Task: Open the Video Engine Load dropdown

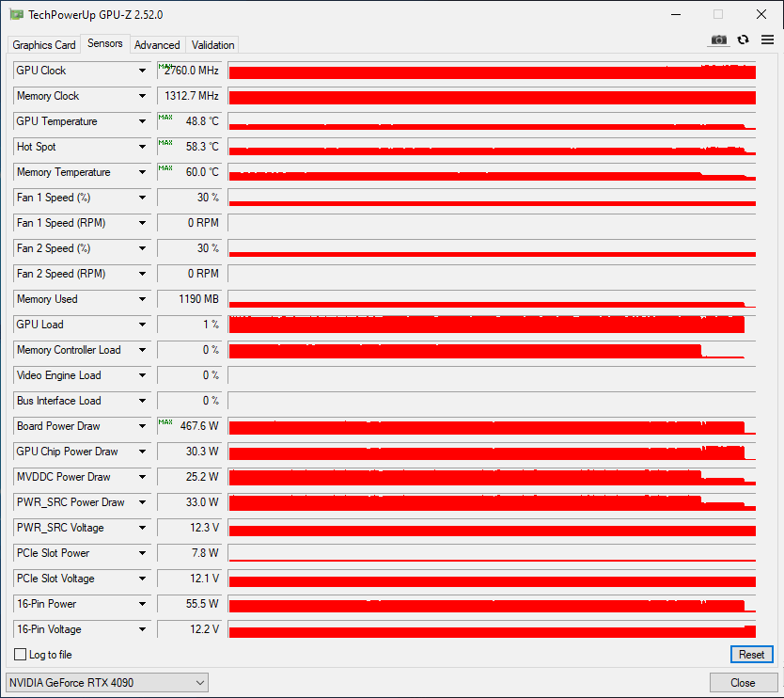Action: tap(143, 375)
